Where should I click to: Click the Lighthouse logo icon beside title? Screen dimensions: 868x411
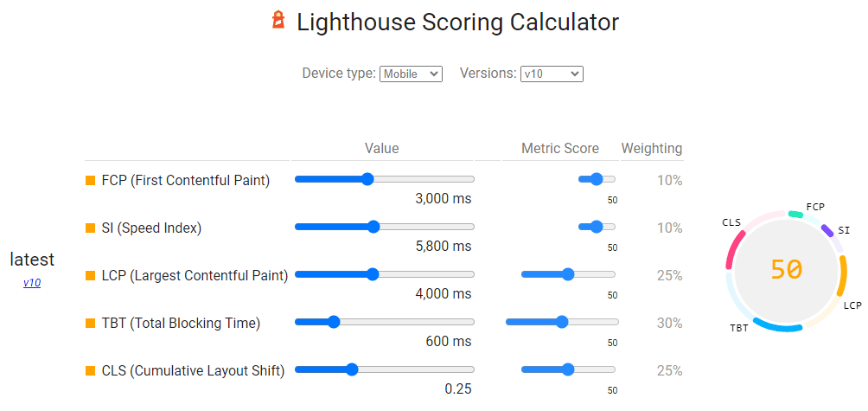(278, 21)
